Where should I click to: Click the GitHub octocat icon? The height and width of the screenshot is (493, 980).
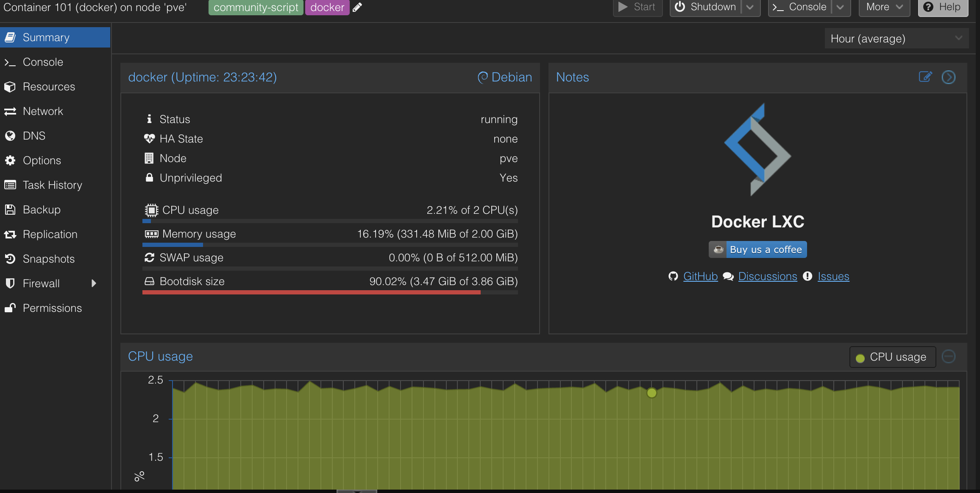[673, 276]
